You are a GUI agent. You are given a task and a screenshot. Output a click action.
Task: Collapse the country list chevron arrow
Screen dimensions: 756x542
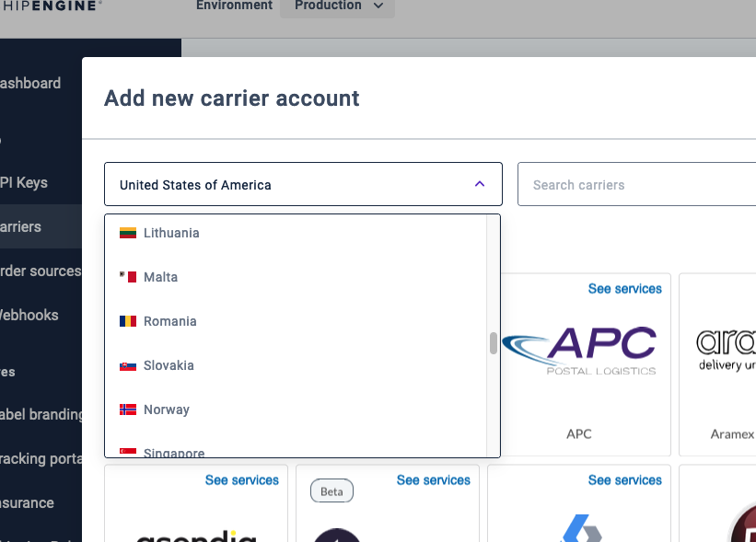click(480, 184)
